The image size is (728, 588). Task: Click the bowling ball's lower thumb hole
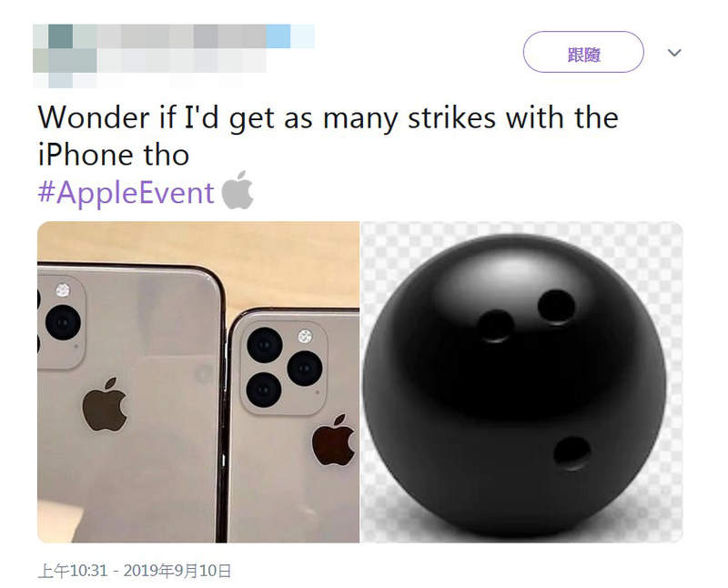pyautogui.click(x=572, y=453)
